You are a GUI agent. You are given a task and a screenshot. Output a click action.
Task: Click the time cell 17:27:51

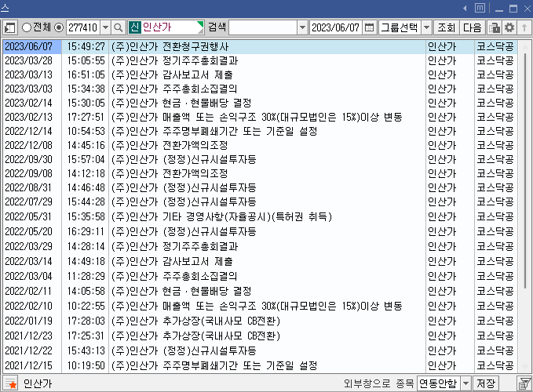[86, 117]
